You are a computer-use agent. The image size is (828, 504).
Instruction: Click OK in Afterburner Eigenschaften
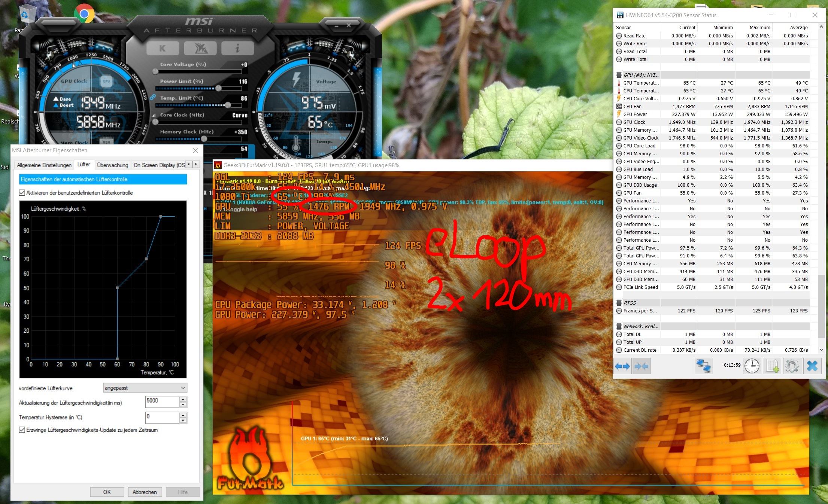pyautogui.click(x=107, y=492)
